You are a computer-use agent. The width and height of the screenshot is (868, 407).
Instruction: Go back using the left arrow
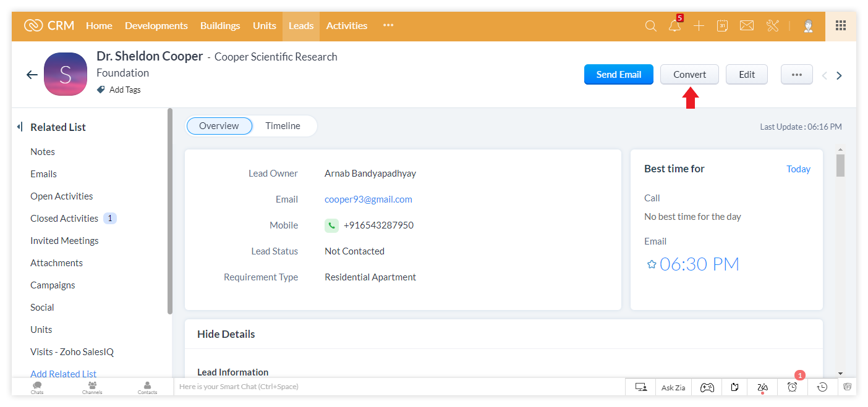[32, 75]
